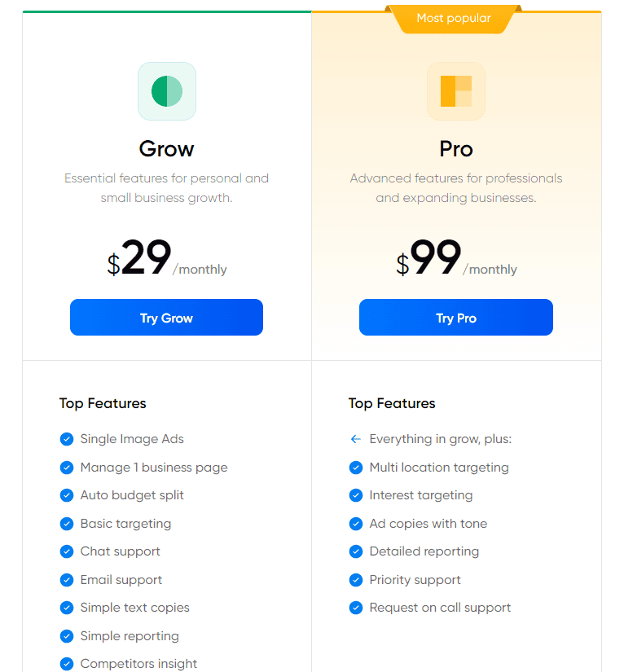The image size is (624, 672).
Task: Click the checkmark beside Priority support
Action: (x=356, y=580)
